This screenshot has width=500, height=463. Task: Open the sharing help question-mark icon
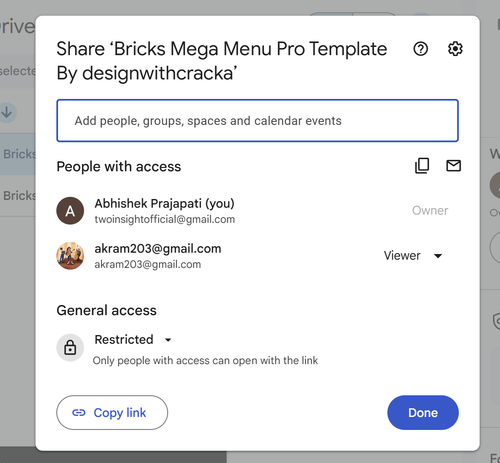pyautogui.click(x=421, y=49)
